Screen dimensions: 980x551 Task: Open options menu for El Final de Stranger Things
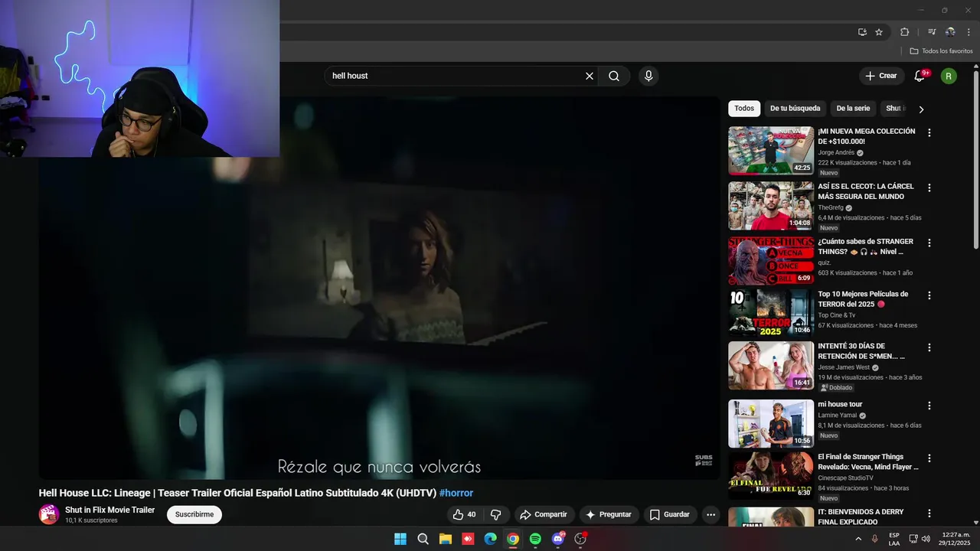pyautogui.click(x=929, y=458)
